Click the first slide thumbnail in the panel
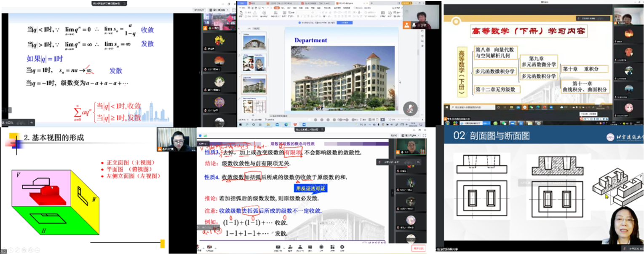644x254 pixels. [x=254, y=42]
